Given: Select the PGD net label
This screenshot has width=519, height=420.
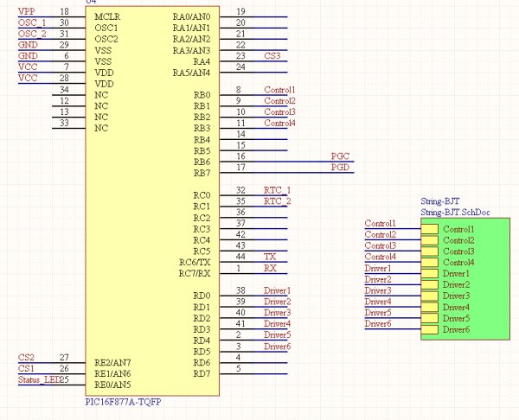Looking at the screenshot, I should (x=340, y=168).
